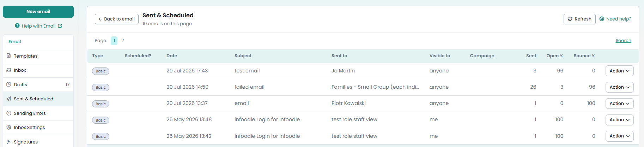Open Sending Errors in the sidebar
Image resolution: width=644 pixels, height=147 pixels.
38,113
